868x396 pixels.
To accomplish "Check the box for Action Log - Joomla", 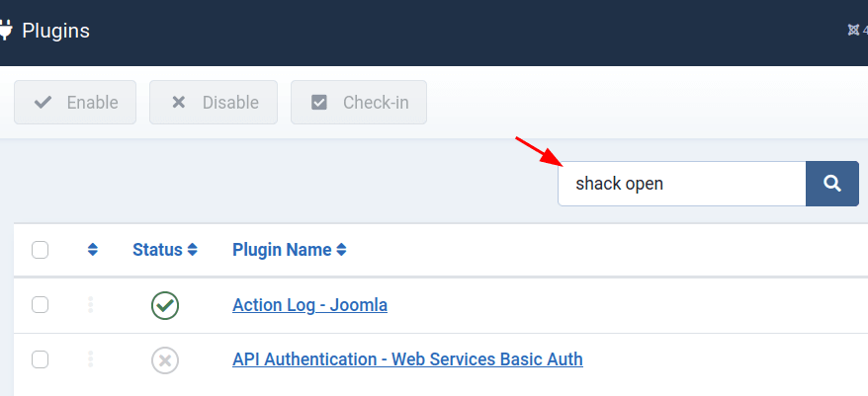I will [40, 305].
